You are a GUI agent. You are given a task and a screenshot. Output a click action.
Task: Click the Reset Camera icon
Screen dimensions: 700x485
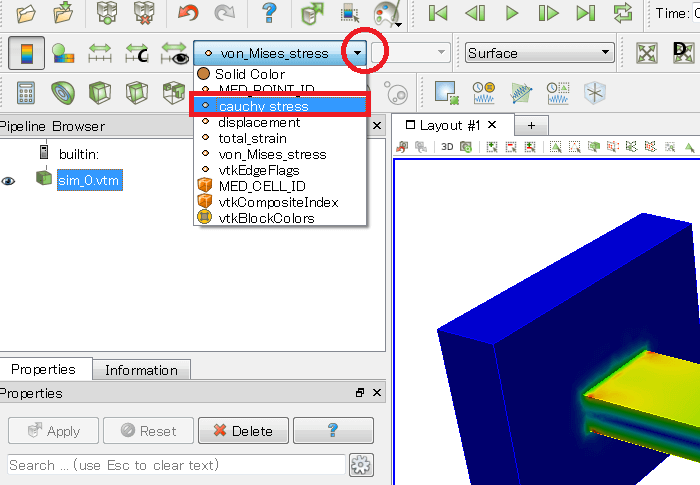647,53
